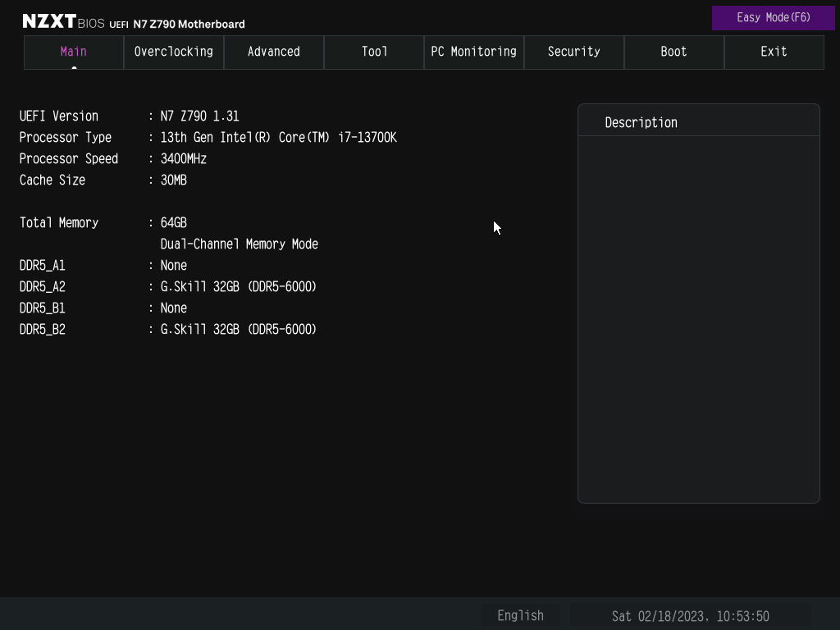The height and width of the screenshot is (630, 840).
Task: Select the Processor Speed 3400MHz entry
Action: (x=183, y=159)
